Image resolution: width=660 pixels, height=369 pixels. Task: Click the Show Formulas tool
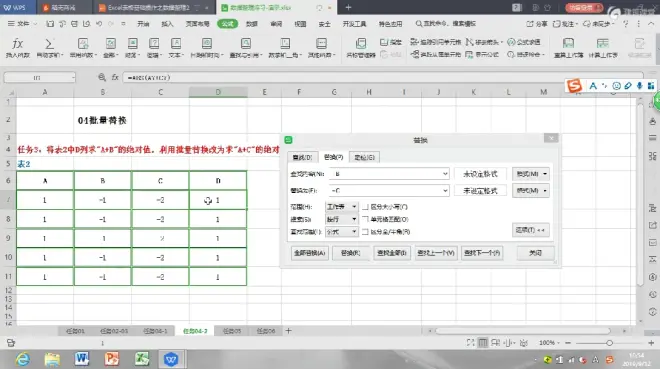482,55
